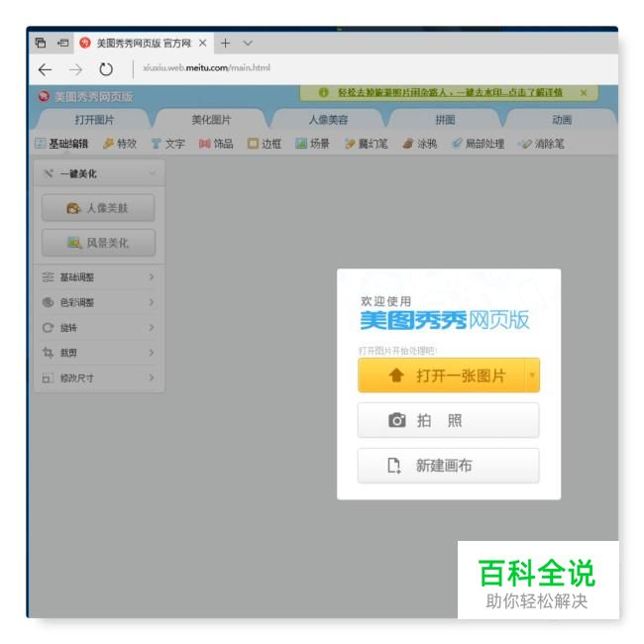This screenshot has height=644, width=644.
Task: Expand the 裁剪 crop section
Action: click(x=99, y=353)
